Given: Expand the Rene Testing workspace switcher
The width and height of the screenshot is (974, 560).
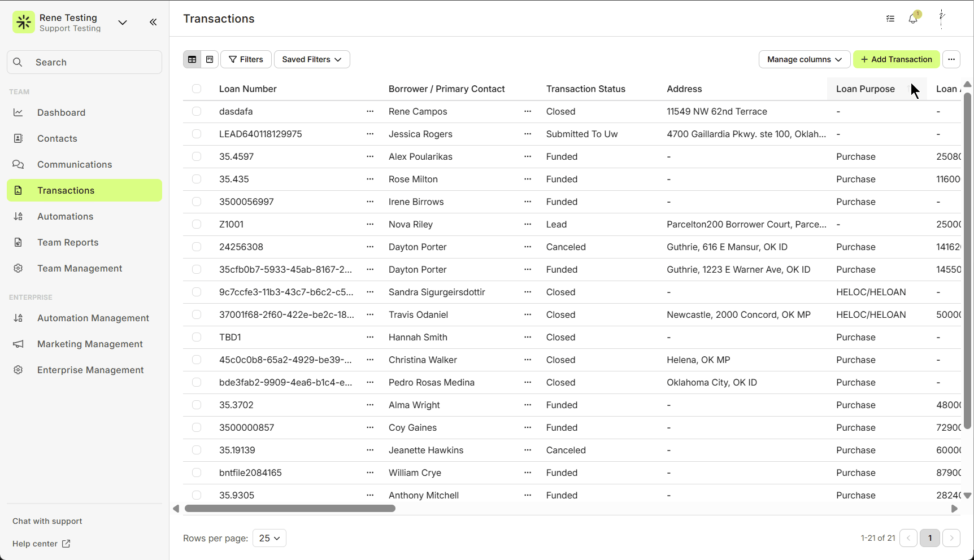Looking at the screenshot, I should [x=123, y=22].
